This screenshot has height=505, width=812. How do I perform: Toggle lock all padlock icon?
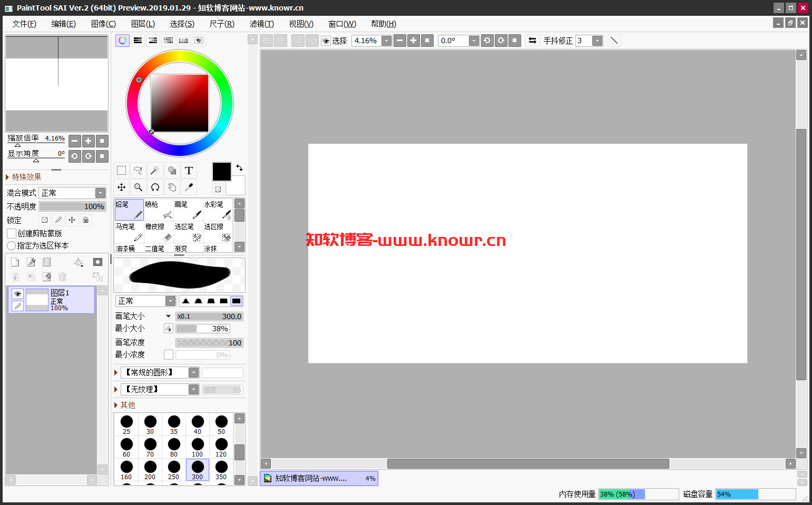pos(85,220)
